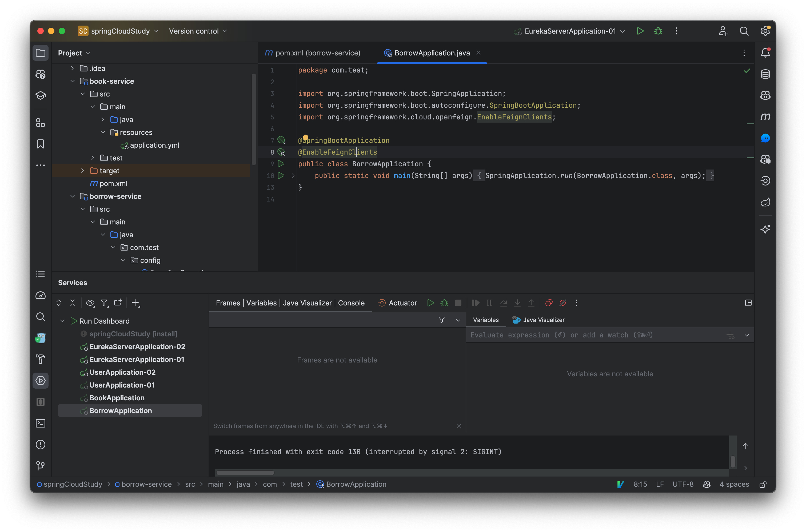Viewport: 806px width, 532px height.
Task: Click borrow-service in the breadcrumb bar
Action: 147,484
